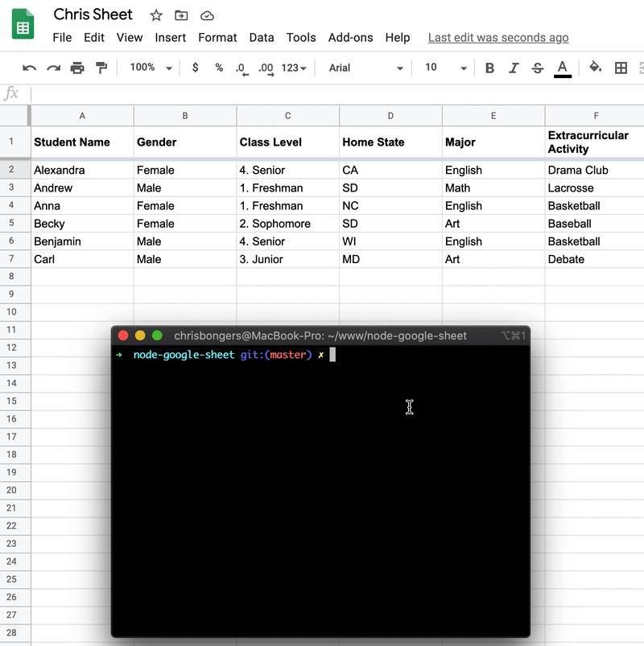The image size is (644, 646).
Task: Click the undo icon
Action: click(x=29, y=68)
